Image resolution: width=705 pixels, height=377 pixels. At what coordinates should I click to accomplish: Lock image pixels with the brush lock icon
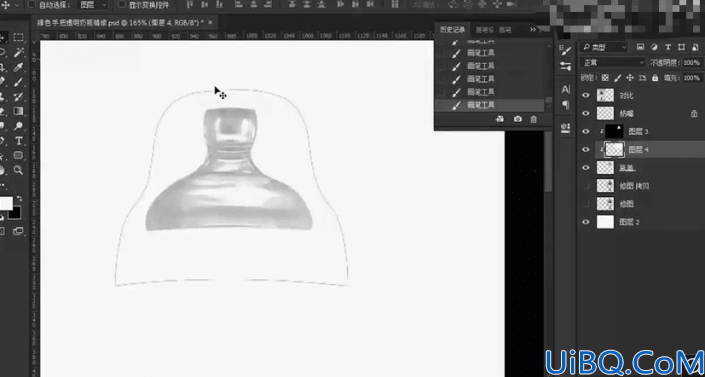618,77
